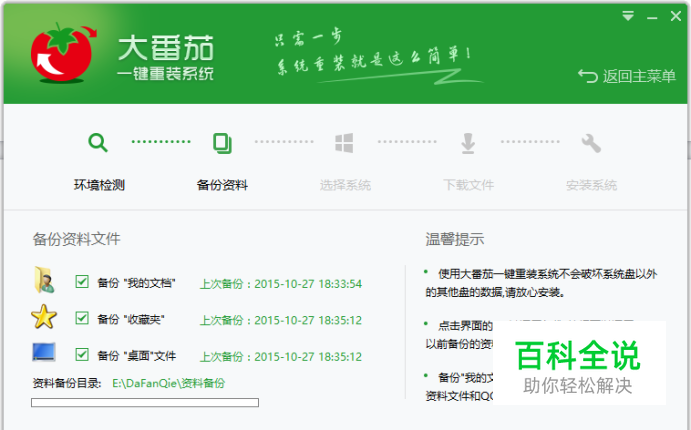
Task: Click the 备份资料文件 section heading
Action: tap(76, 239)
